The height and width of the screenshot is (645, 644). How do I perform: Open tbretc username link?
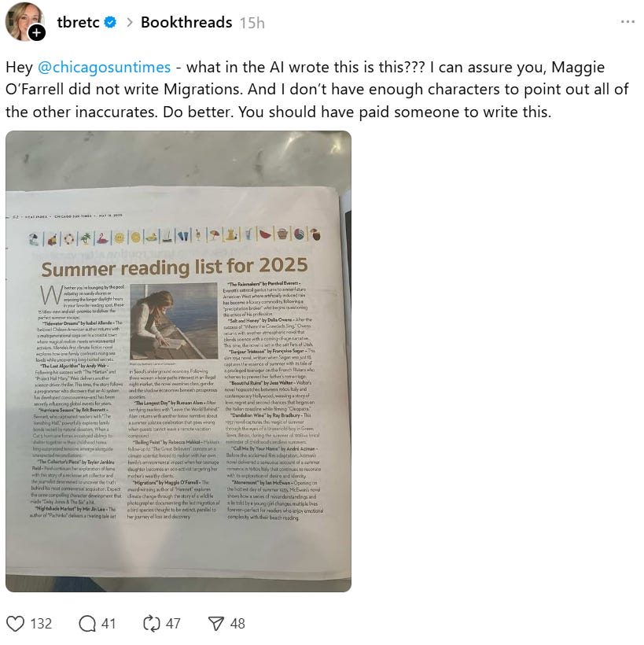pyautogui.click(x=78, y=22)
